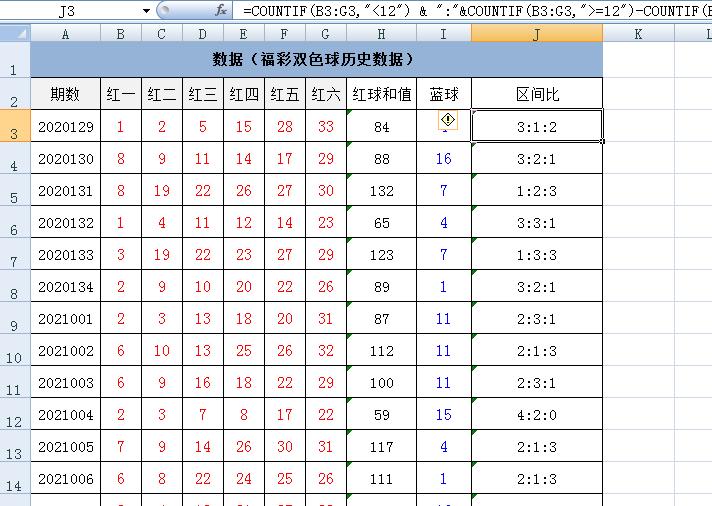The height and width of the screenshot is (506, 712).
Task: Select row 14 header
Action: [15, 478]
